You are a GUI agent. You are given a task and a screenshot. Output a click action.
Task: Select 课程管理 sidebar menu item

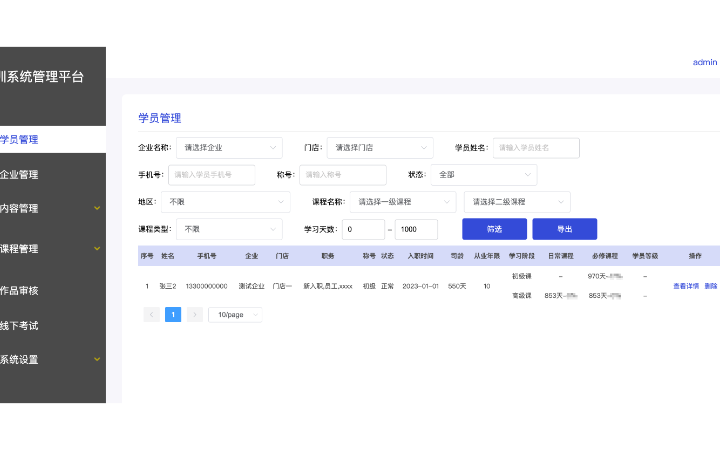[x=19, y=249]
